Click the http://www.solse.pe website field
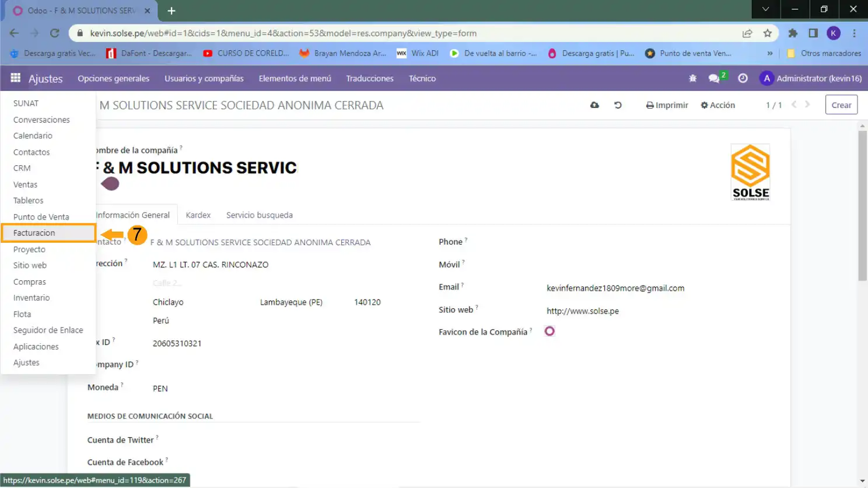Screen dimensions: 868x488 click(x=583, y=311)
